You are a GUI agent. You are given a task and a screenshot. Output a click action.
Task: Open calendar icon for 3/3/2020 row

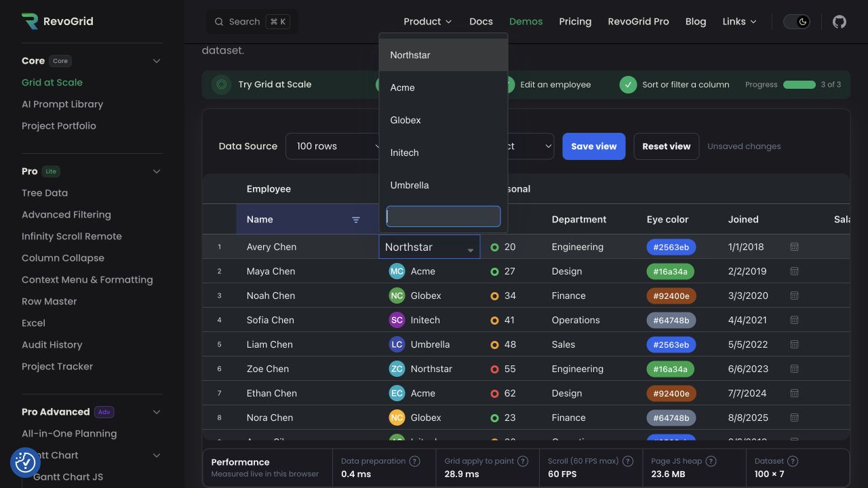pos(794,296)
